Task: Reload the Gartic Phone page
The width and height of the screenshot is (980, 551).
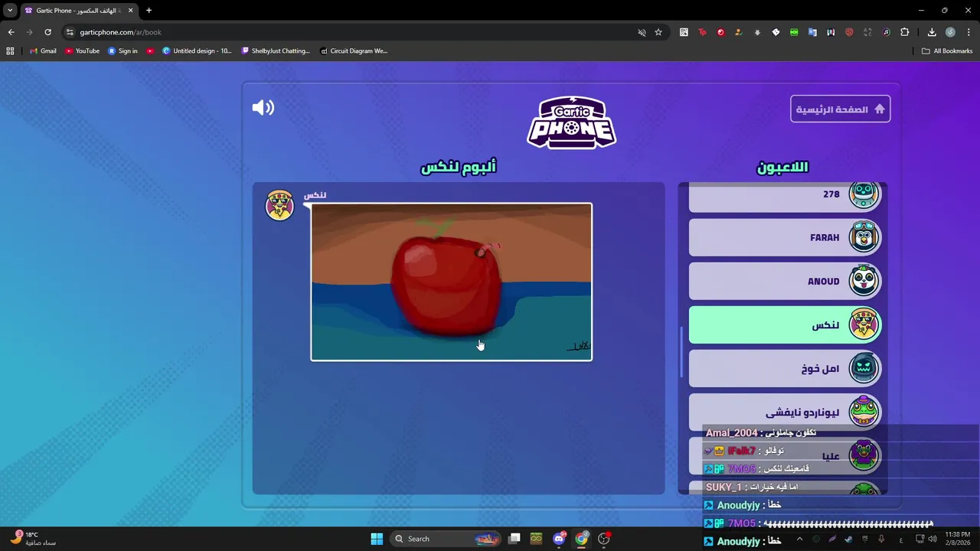Action: point(47,32)
